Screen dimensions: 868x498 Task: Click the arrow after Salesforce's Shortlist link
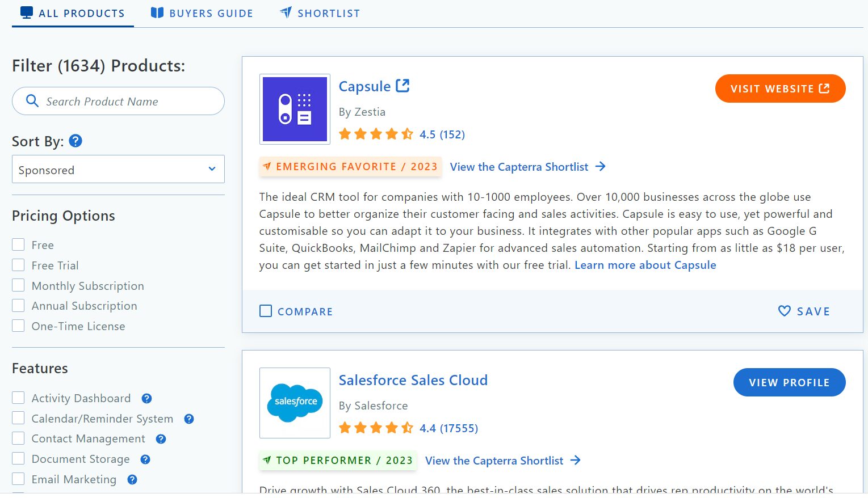[576, 460]
